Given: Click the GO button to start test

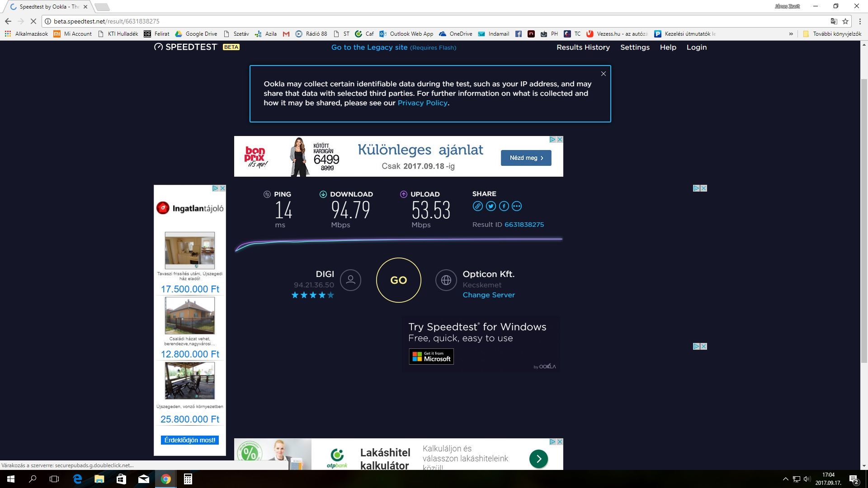Looking at the screenshot, I should (x=398, y=280).
